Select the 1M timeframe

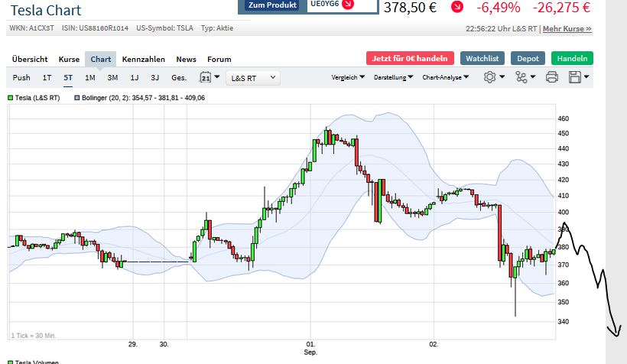click(90, 77)
